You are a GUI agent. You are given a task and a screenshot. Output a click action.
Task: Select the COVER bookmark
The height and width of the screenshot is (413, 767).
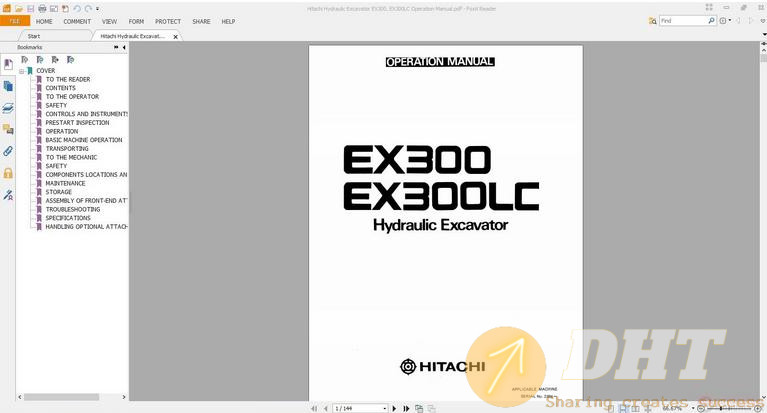pos(45,71)
